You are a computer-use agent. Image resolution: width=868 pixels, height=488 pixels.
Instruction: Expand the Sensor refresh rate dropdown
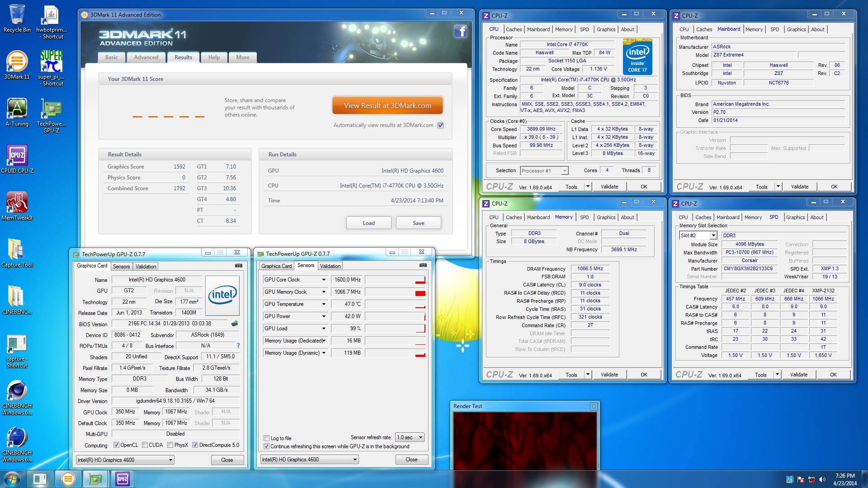point(420,437)
